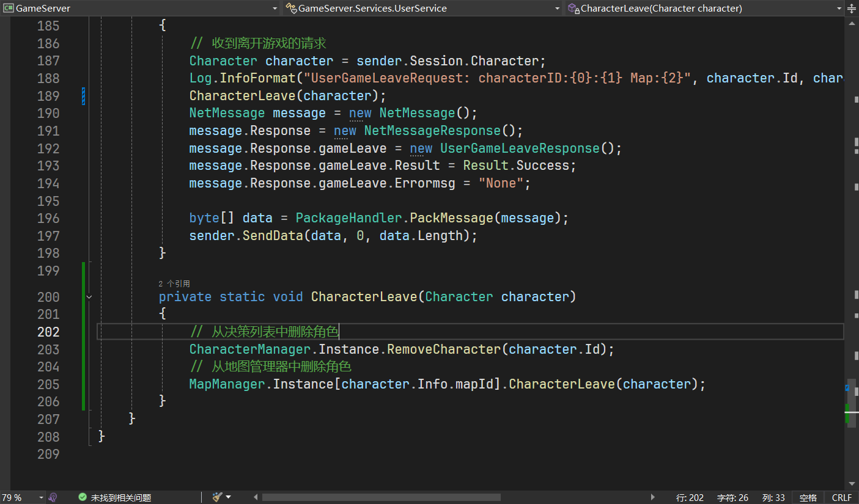
Task: Click the green no-issues checkmark icon
Action: pyautogui.click(x=83, y=497)
